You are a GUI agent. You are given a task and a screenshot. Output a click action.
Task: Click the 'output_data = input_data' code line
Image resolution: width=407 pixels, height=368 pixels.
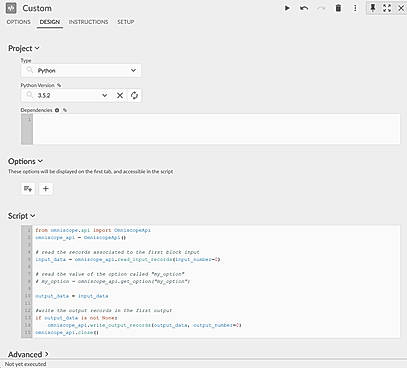(72, 296)
